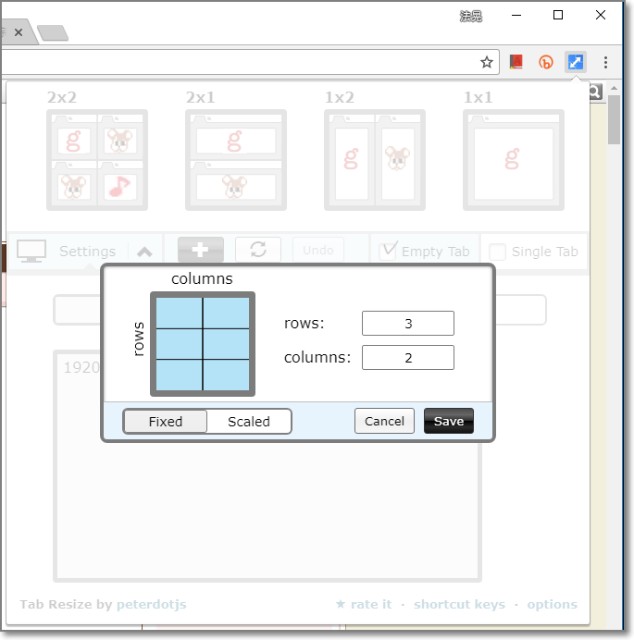
Task: Bookmark page with the star icon
Action: click(x=487, y=62)
